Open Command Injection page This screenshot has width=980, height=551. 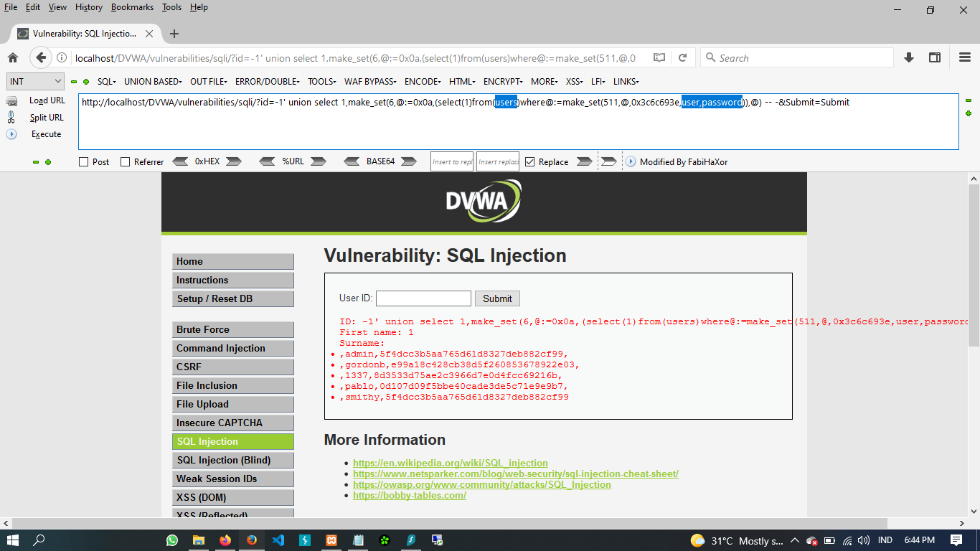tap(233, 349)
